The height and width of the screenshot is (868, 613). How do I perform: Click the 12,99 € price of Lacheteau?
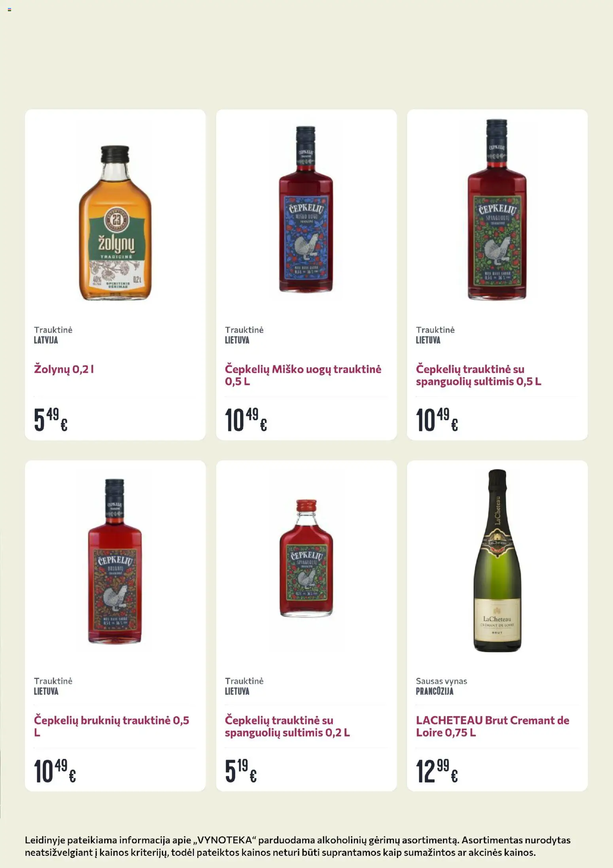click(x=437, y=771)
